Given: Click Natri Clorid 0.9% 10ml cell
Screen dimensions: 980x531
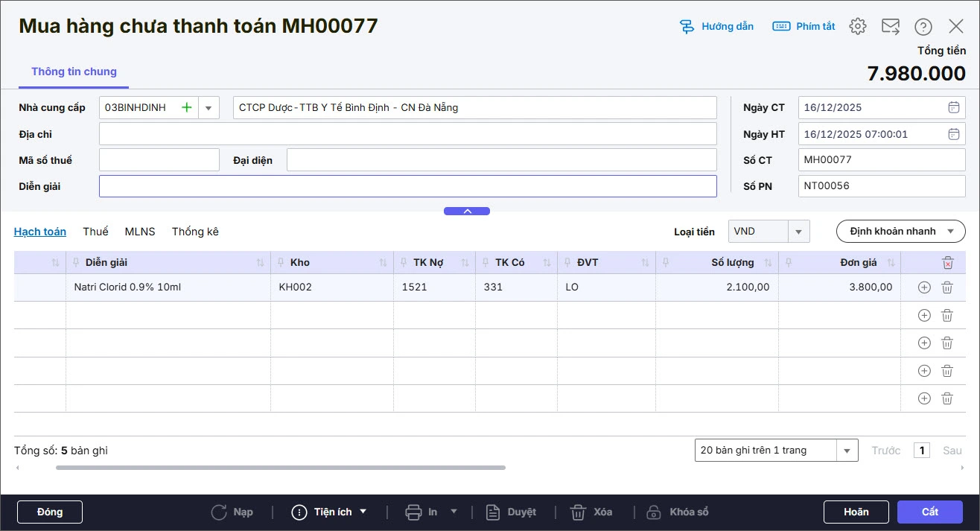Looking at the screenshot, I should coord(168,287).
